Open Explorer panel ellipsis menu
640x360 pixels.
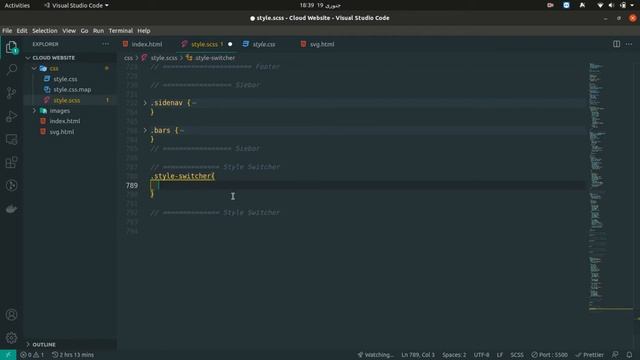pyautogui.click(x=106, y=44)
